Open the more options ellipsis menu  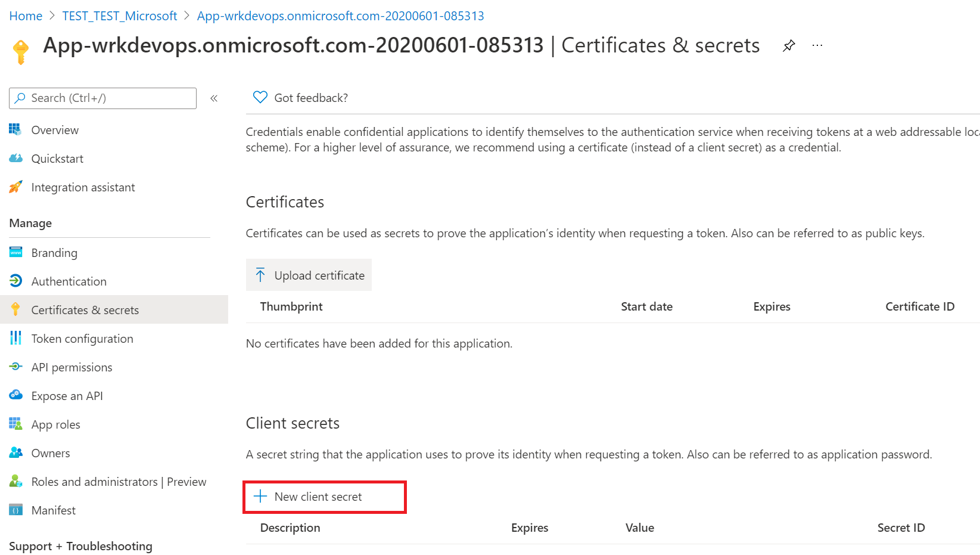tap(817, 45)
